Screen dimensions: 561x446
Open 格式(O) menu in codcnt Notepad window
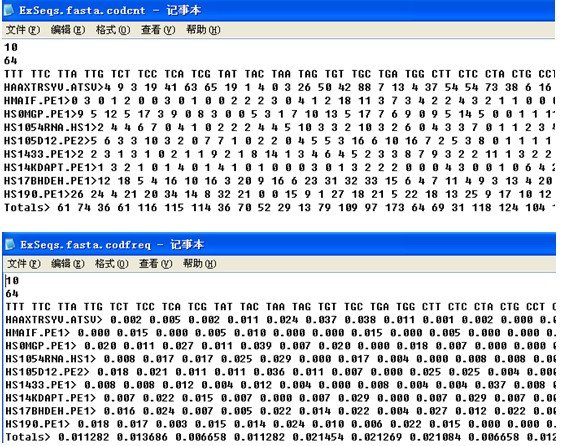[x=113, y=30]
